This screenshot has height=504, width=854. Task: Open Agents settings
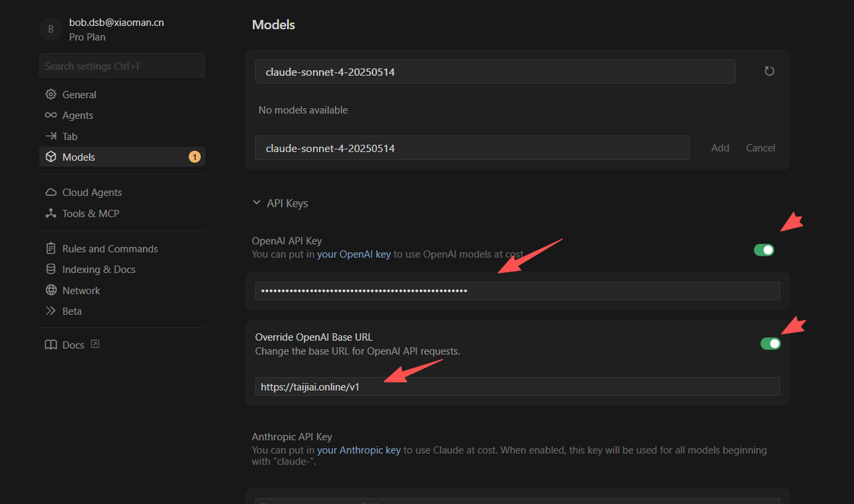[122, 115]
